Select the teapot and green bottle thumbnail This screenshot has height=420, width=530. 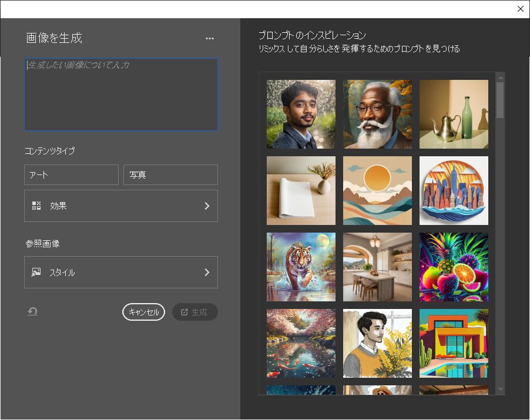(x=454, y=114)
